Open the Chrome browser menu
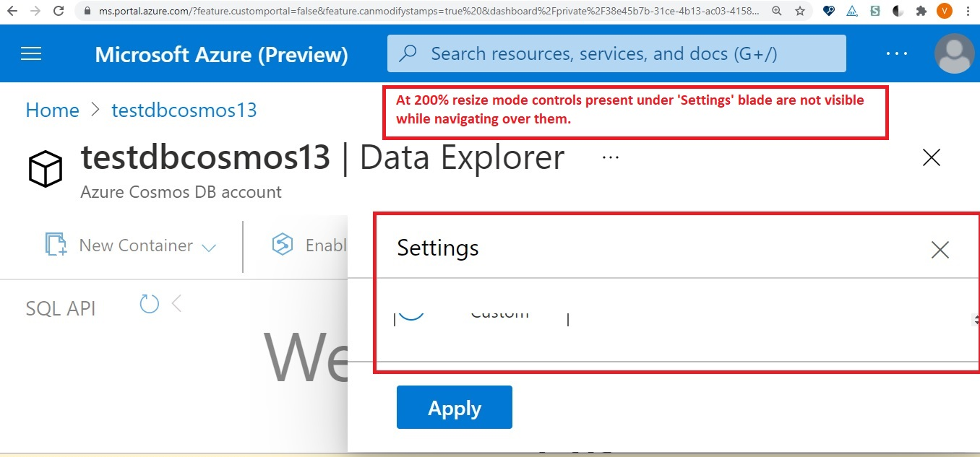This screenshot has width=980, height=457. [968, 11]
